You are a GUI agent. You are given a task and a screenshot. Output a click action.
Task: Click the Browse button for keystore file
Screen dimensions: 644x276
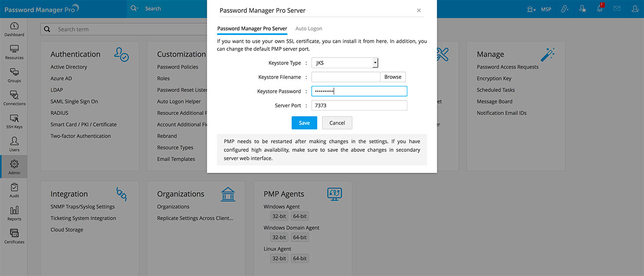pos(393,77)
